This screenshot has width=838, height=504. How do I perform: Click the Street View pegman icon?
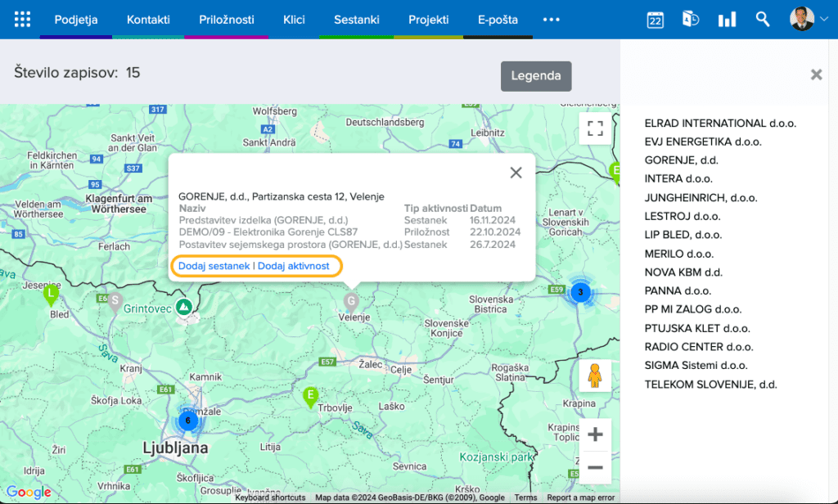(595, 376)
